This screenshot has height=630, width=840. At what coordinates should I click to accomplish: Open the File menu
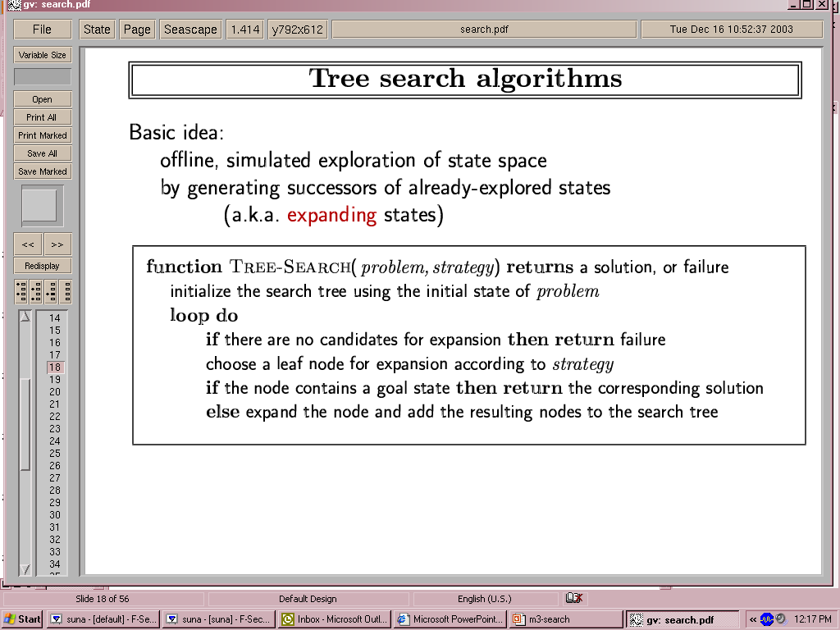pos(42,30)
